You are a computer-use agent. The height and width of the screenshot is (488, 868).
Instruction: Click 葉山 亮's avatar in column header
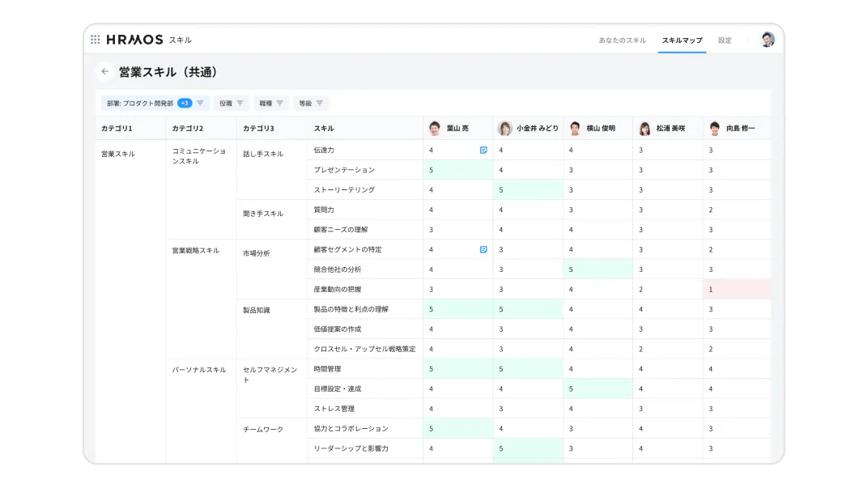(435, 128)
